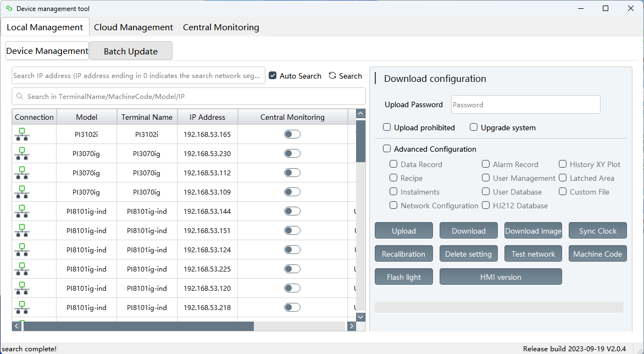Toggle Central Monitoring for 192.168.53.230
Viewport: 644px width, 354px height.
tap(292, 153)
